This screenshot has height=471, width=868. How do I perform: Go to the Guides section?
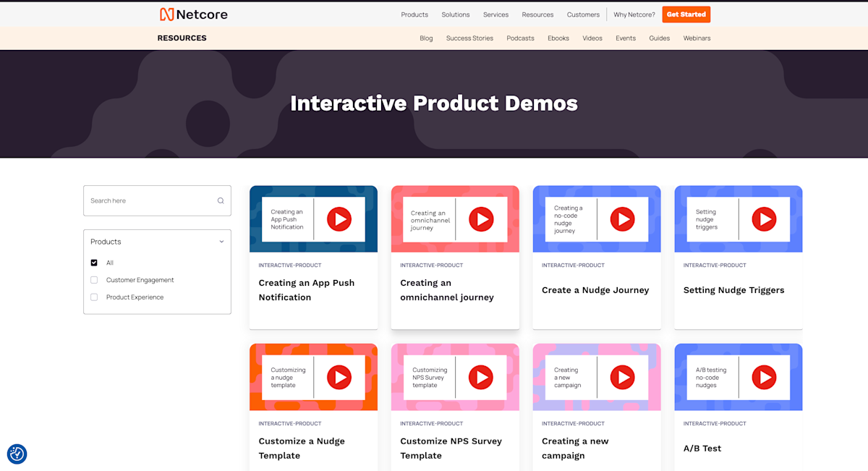coord(659,38)
